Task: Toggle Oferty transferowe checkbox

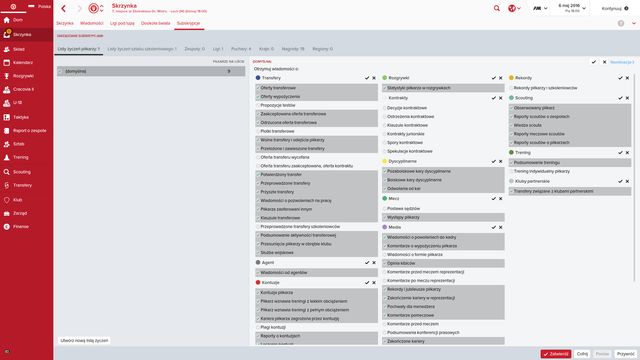Action: click(x=258, y=88)
